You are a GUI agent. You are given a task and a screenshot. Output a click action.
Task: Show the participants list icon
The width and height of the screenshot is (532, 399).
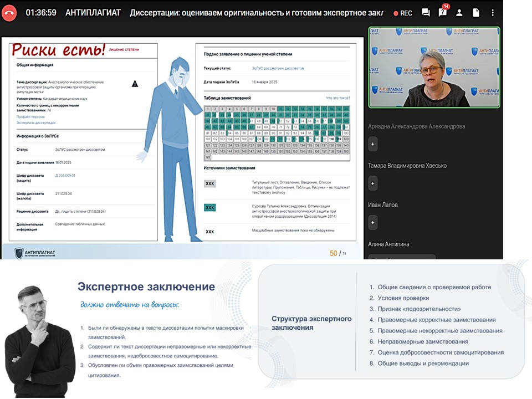(459, 13)
